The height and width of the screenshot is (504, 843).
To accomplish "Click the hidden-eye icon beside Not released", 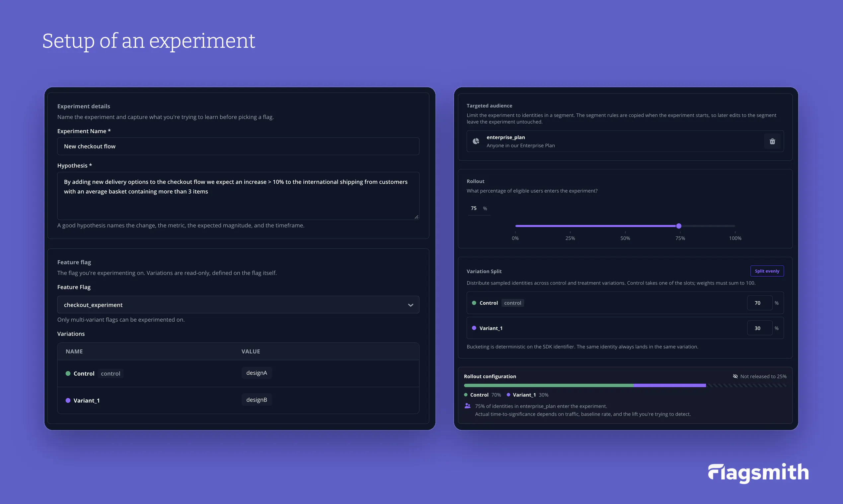I will point(735,376).
